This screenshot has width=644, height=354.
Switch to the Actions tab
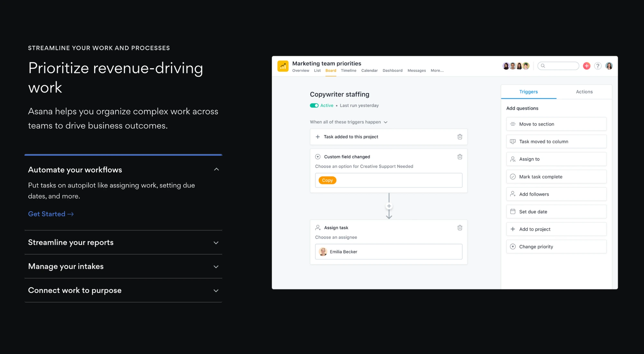tap(584, 91)
